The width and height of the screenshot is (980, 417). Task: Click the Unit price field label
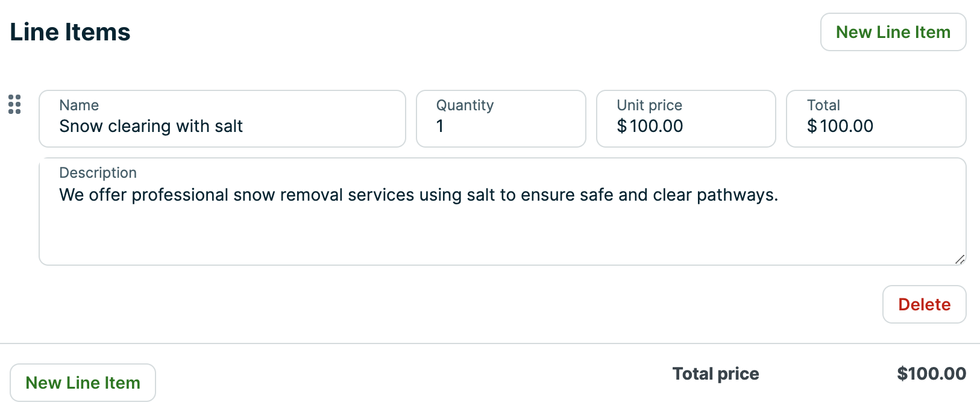point(649,105)
